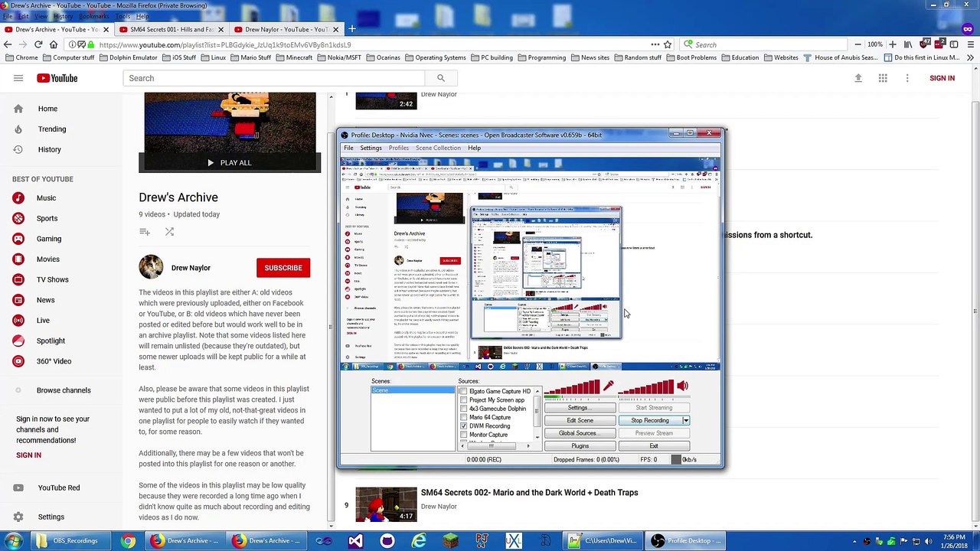Open the page actions ellipsis in address bar
Viewport: 980px width, 551px height.
click(x=655, y=44)
